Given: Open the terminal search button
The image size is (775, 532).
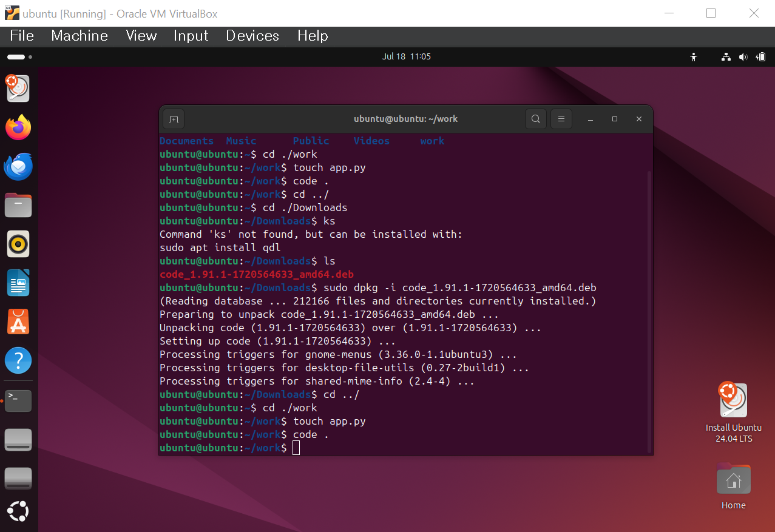Looking at the screenshot, I should (x=536, y=119).
